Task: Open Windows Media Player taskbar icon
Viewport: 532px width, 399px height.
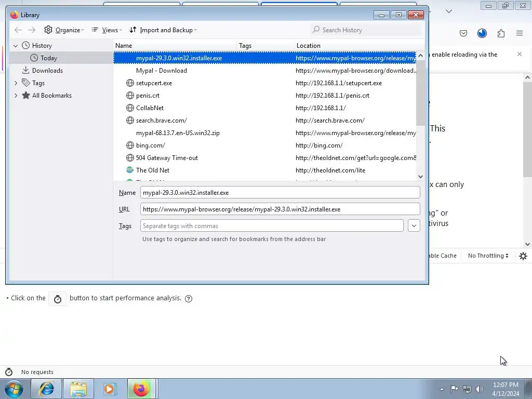Action: pyautogui.click(x=110, y=389)
